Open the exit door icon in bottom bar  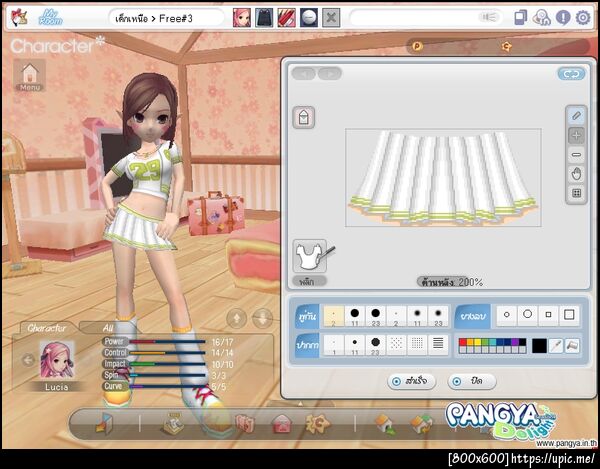[x=104, y=424]
